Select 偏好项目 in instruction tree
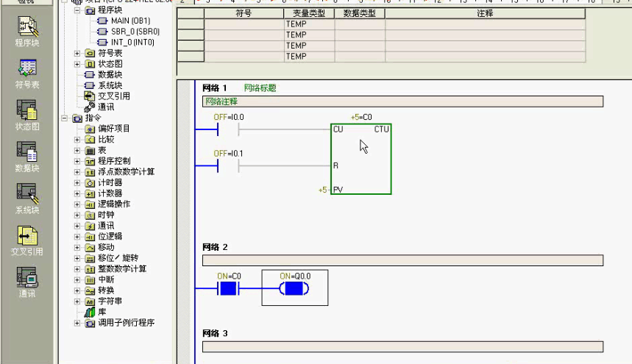The image size is (632, 364). pyautogui.click(x=114, y=129)
